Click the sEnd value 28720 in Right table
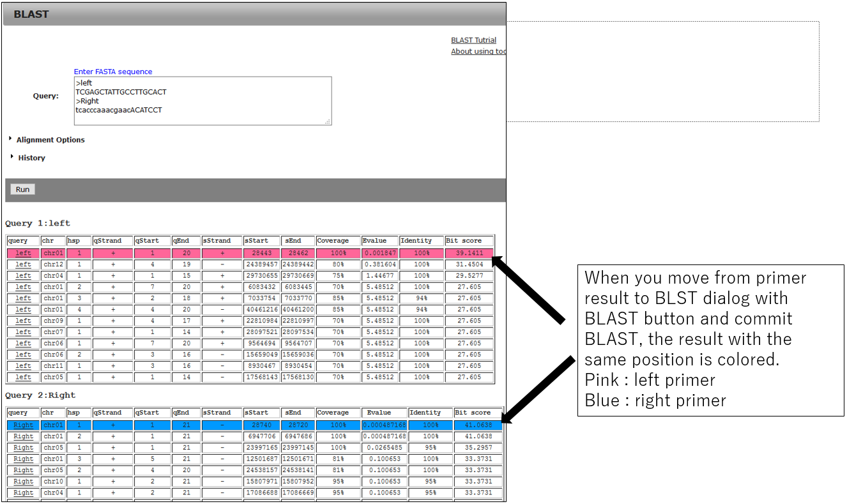The width and height of the screenshot is (847, 504). [298, 425]
